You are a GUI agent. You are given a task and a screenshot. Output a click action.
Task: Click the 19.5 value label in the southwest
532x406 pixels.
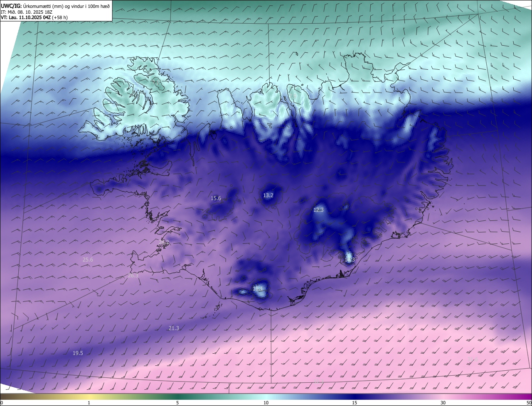[78, 353]
